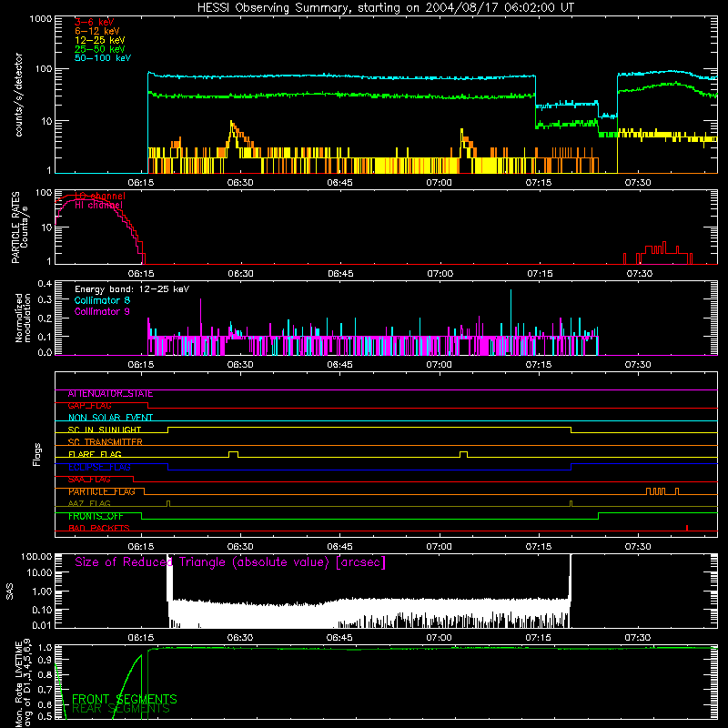728x728 pixels.
Task: Select the Collimator 9 legend label
Action: 102,311
